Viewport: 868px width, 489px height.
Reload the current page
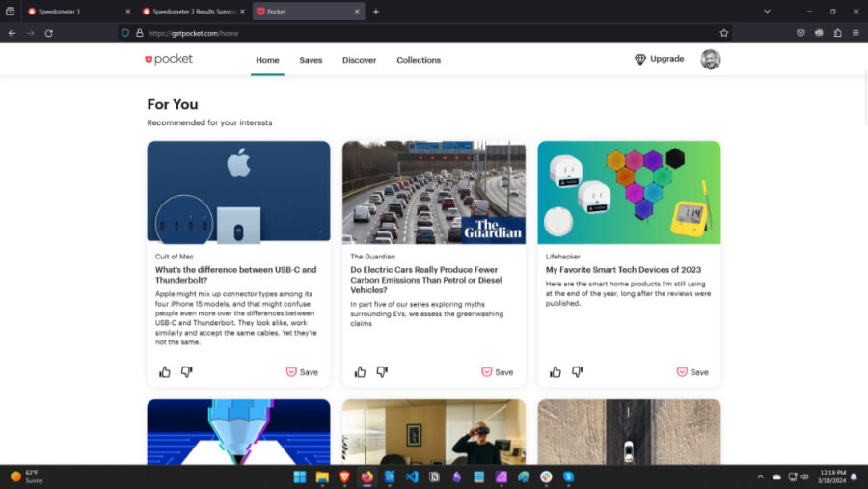pos(49,33)
